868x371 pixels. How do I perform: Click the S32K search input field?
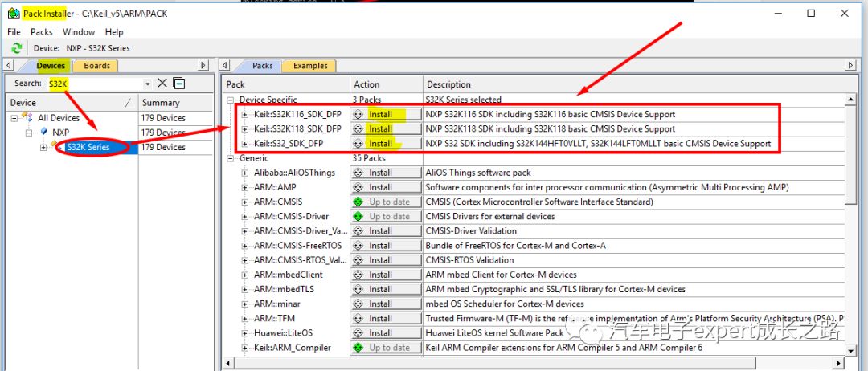click(x=94, y=84)
